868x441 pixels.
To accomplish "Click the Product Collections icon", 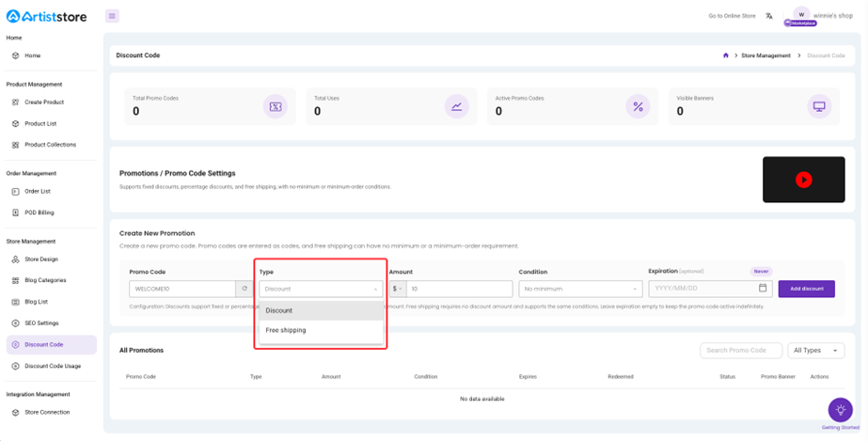I will point(15,145).
